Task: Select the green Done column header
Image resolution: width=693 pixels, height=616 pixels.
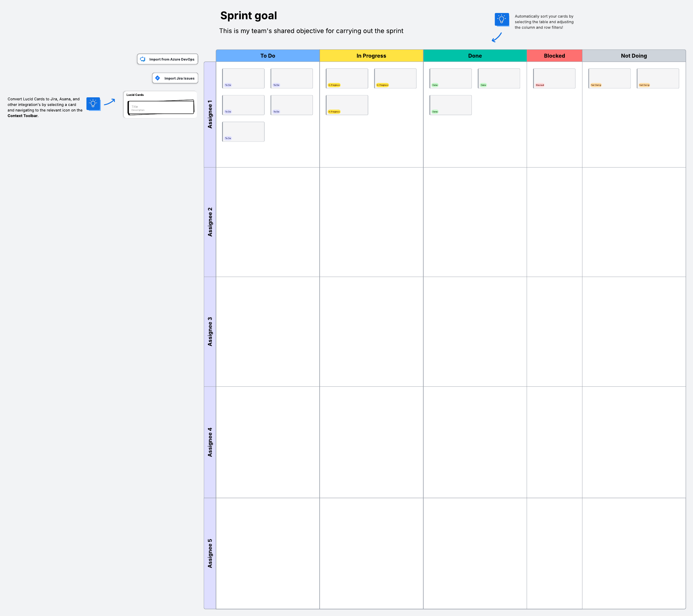Action: coord(474,56)
